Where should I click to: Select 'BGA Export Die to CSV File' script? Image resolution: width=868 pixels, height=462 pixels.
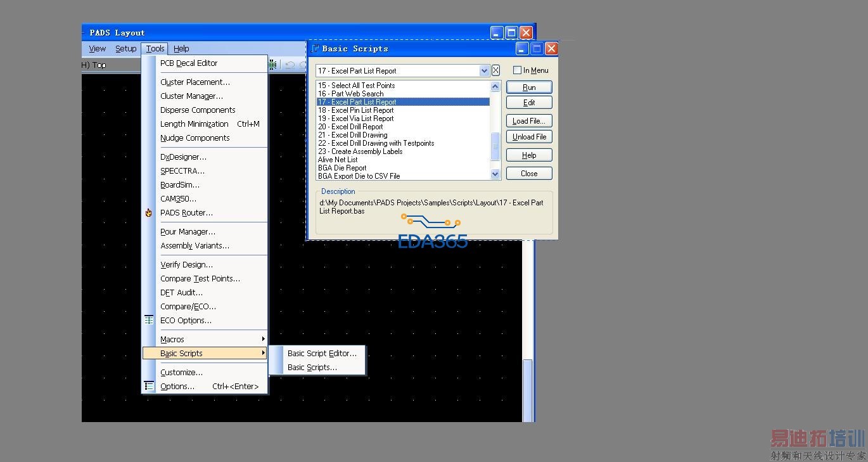pyautogui.click(x=403, y=176)
